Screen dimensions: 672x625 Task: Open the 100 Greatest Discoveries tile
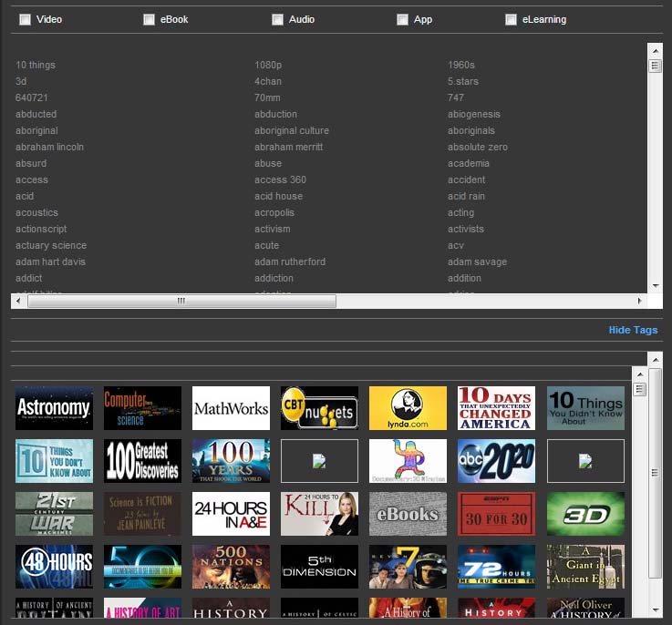point(143,461)
